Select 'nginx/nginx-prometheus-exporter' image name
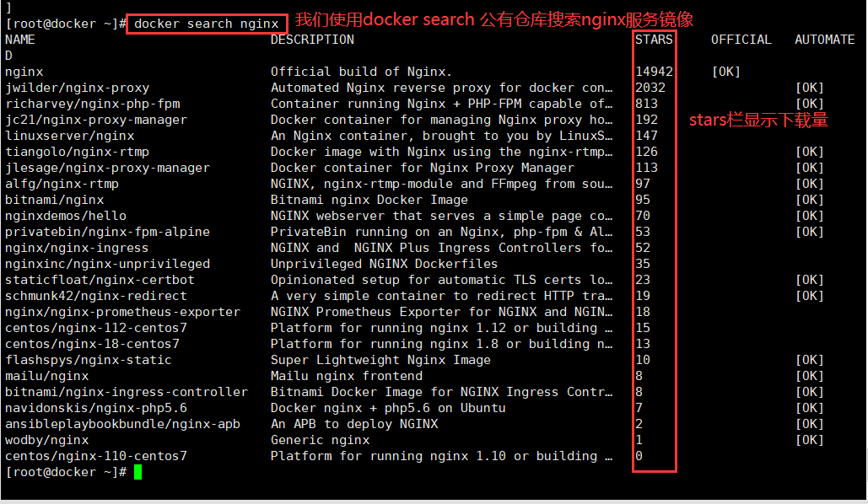 [123, 313]
